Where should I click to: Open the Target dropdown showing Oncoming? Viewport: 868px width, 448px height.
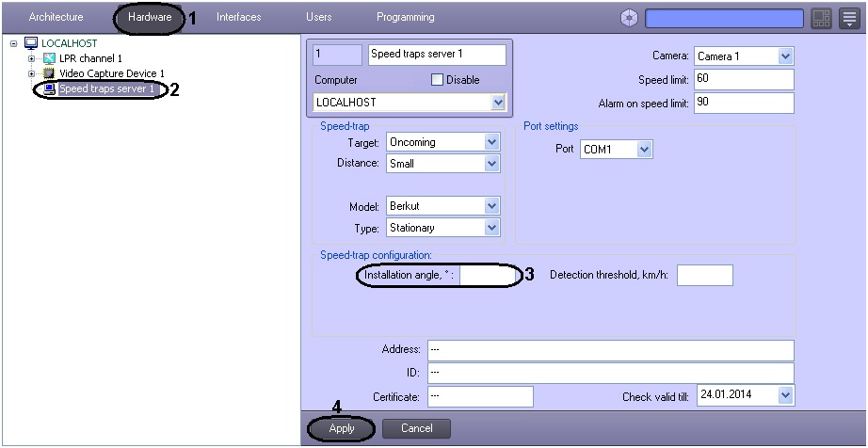(490, 142)
